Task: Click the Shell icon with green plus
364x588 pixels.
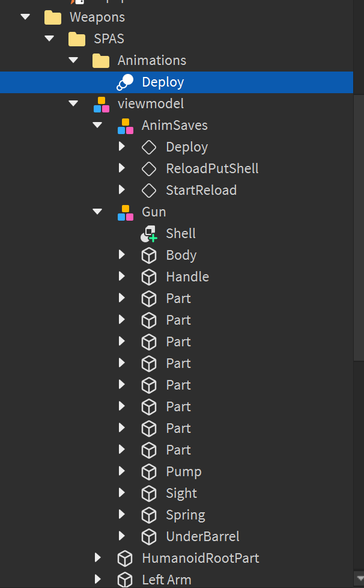Action: pos(148,233)
